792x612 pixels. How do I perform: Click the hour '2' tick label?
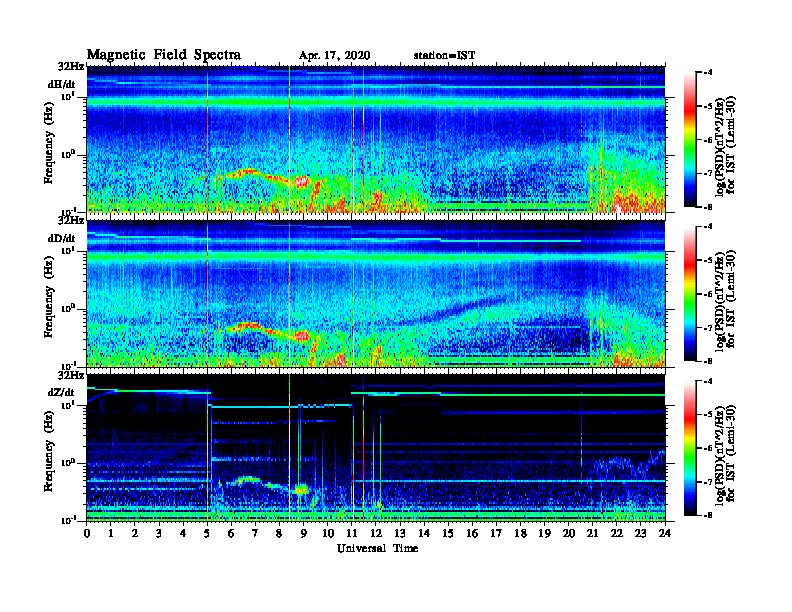(135, 533)
